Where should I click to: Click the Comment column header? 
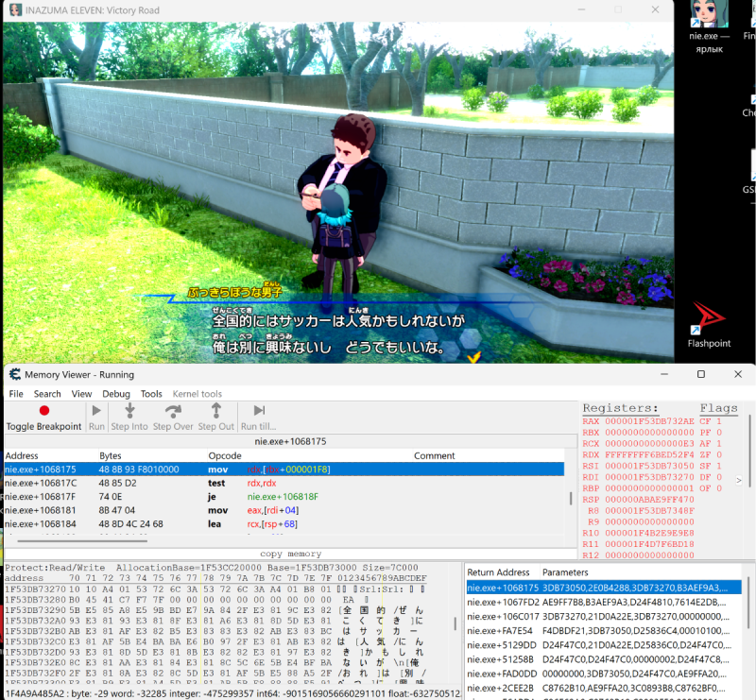tap(435, 455)
